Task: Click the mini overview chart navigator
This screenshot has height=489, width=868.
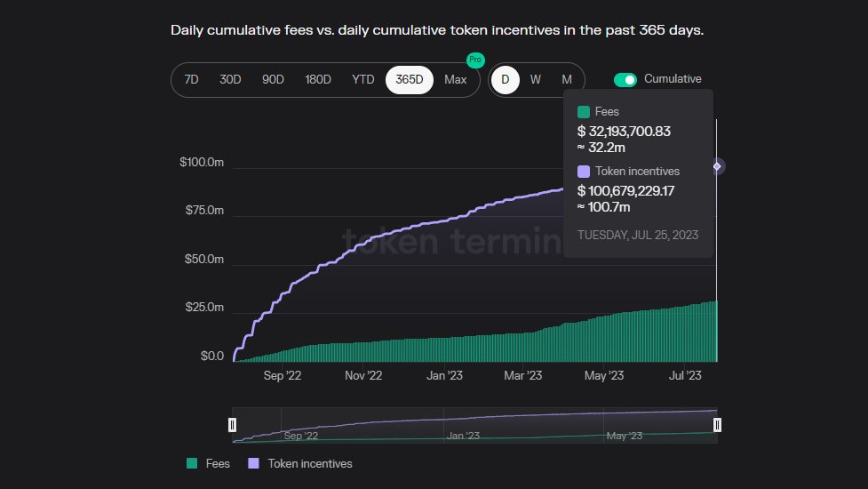Action: [x=474, y=425]
